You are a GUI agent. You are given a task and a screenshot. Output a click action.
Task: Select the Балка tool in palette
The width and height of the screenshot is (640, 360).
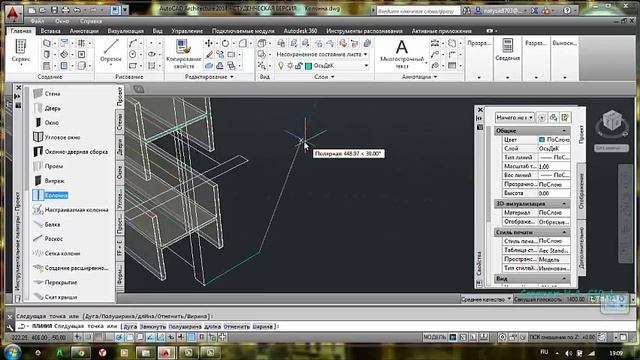click(46, 224)
